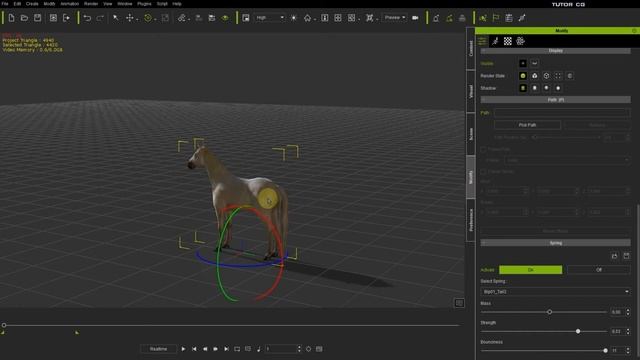The image size is (640, 360).
Task: Activate the Move tool
Action: pyautogui.click(x=129, y=18)
